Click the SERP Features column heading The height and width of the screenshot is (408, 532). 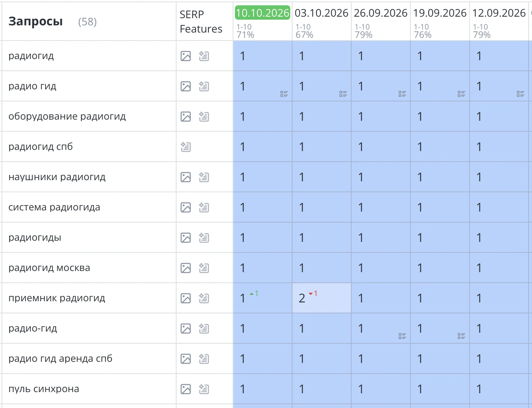[201, 22]
